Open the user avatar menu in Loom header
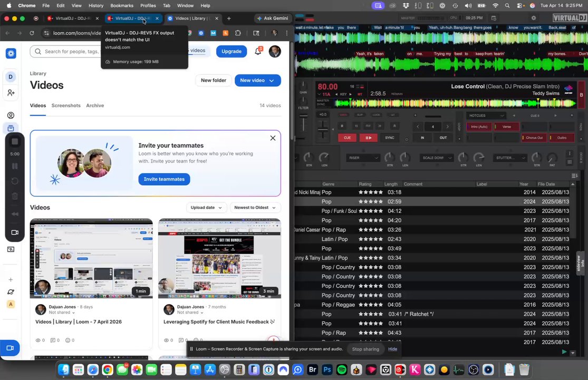Screen dimensions: 588x380 point(275,51)
